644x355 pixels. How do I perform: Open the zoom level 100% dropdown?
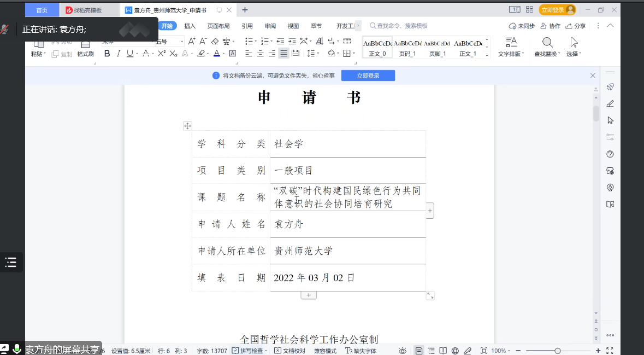[501, 351]
